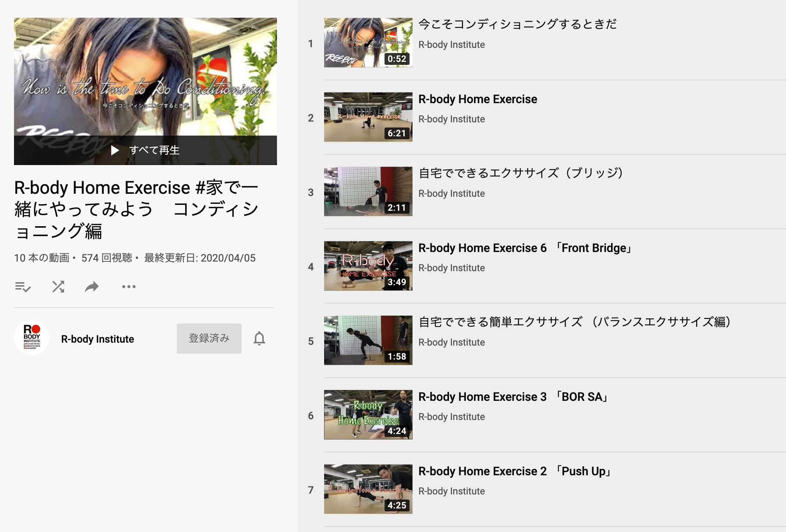Click the save playlist icon
The width and height of the screenshot is (786, 532).
point(23,287)
